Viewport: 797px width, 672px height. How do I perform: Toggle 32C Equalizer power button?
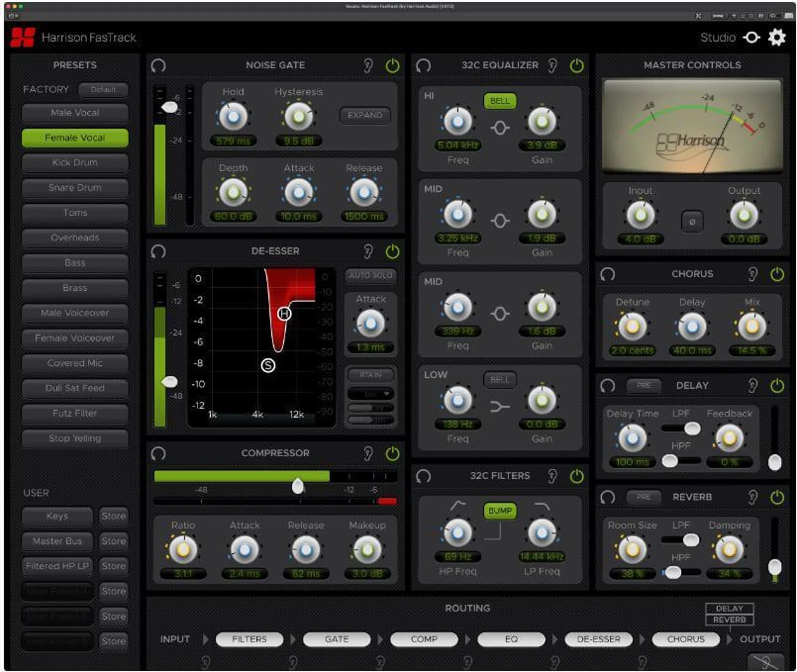click(x=576, y=66)
